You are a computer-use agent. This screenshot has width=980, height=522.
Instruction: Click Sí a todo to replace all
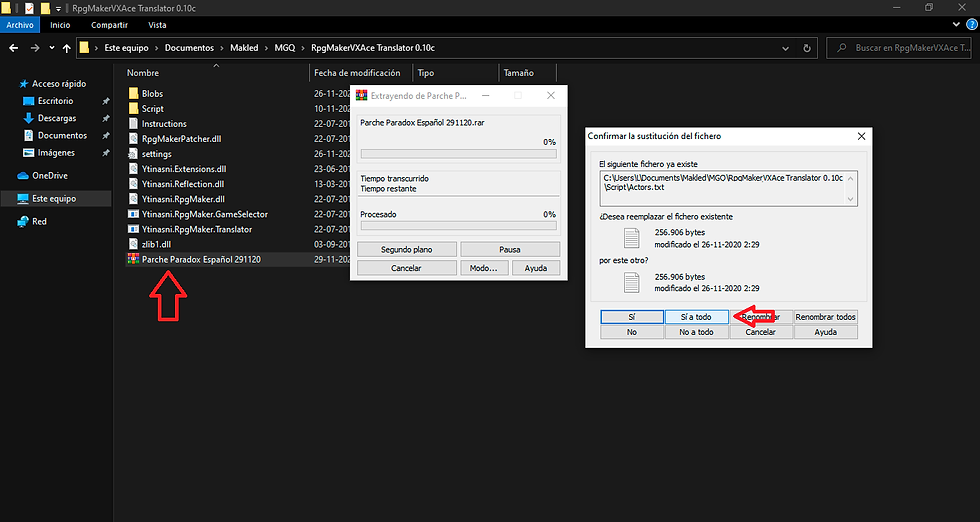(696, 317)
